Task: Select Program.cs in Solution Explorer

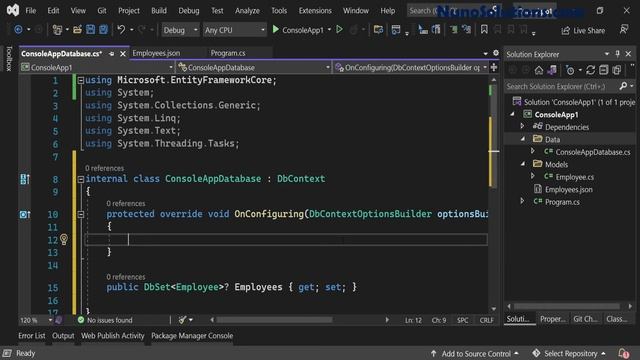Action: pyautogui.click(x=562, y=202)
